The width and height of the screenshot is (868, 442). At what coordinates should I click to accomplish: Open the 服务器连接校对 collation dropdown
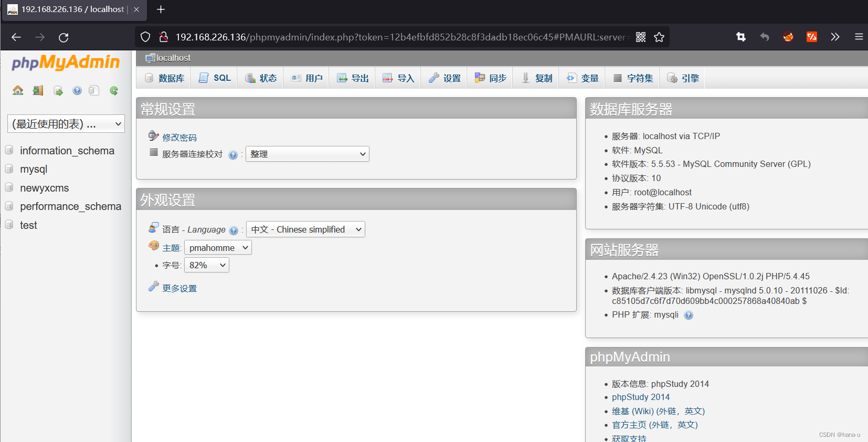click(308, 154)
